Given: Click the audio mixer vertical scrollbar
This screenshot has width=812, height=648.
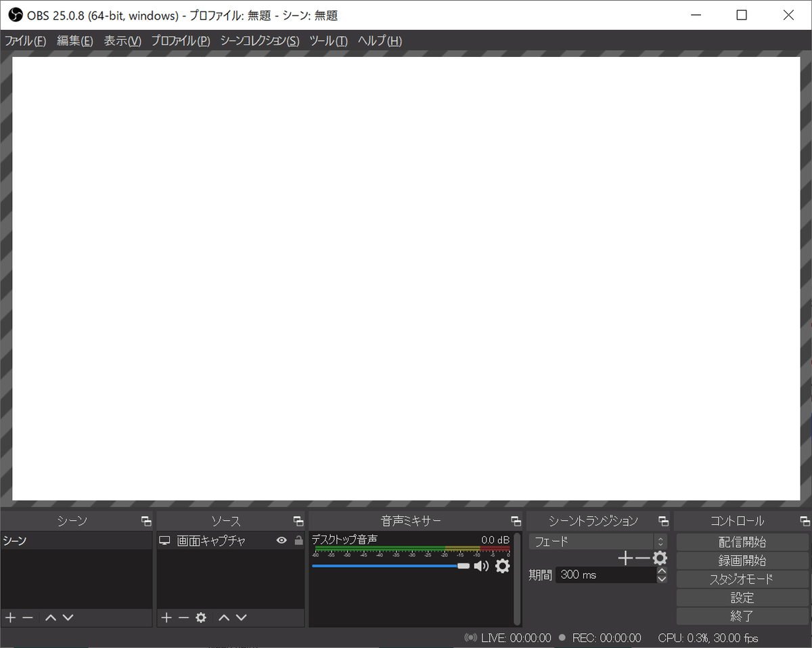Looking at the screenshot, I should [x=518, y=578].
